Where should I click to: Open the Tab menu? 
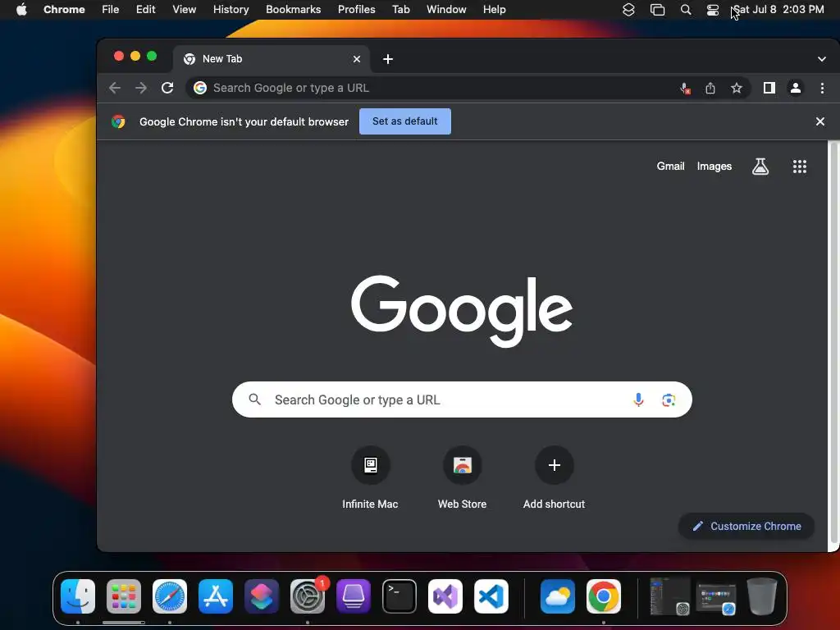pos(400,10)
